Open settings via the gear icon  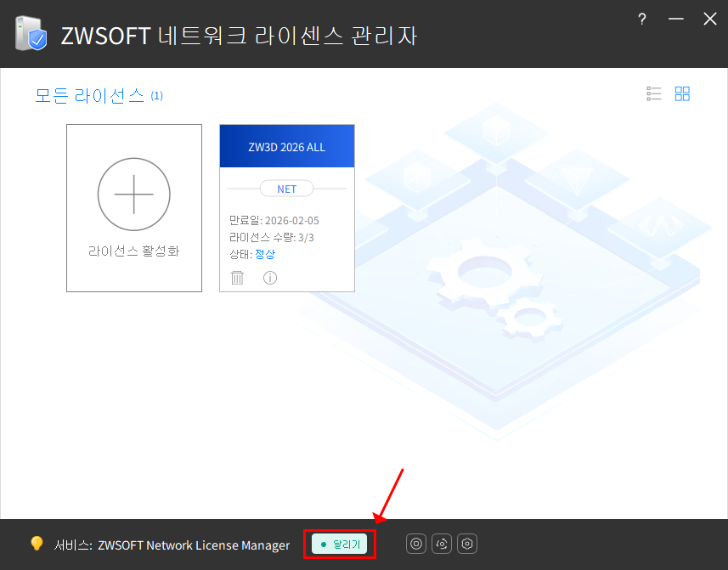point(466,543)
